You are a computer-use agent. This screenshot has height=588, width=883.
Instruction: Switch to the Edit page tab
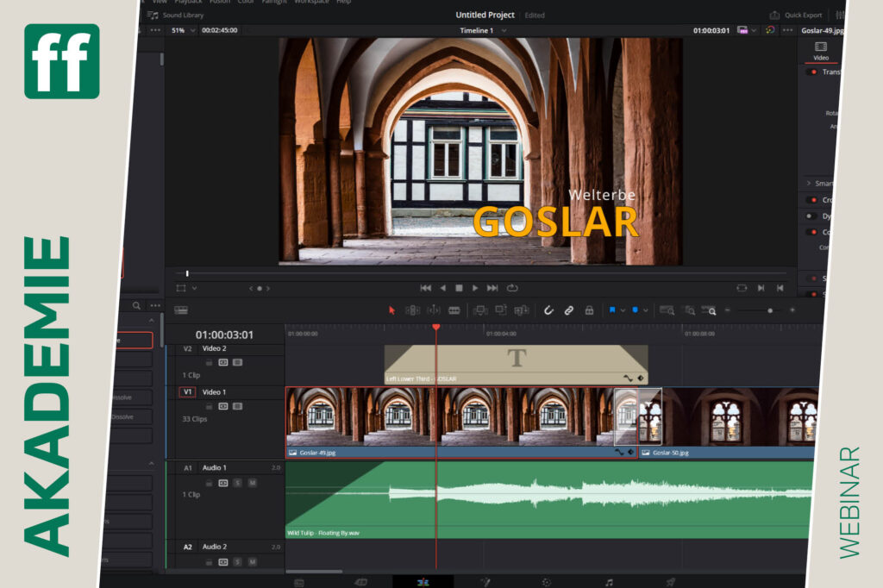tap(423, 582)
